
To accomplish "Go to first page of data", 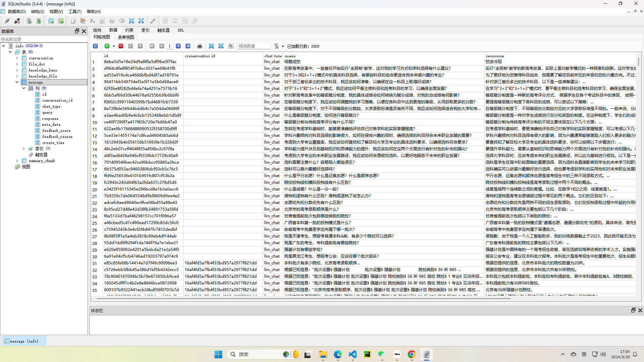I will 152,46.
